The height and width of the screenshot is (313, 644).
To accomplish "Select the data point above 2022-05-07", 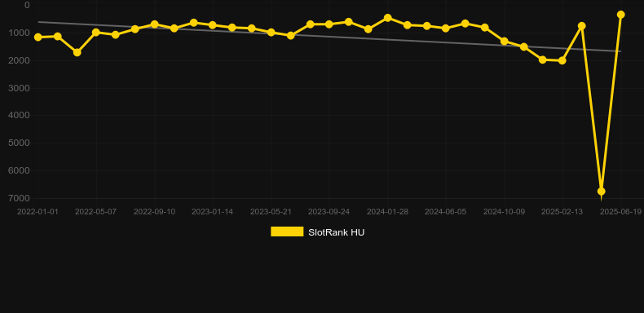I will 96,33.
